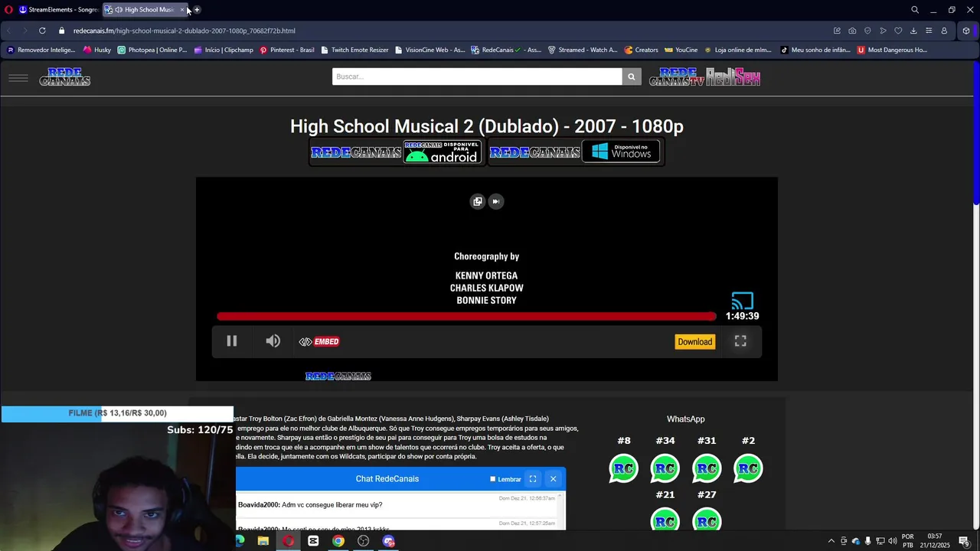Click the search magnifier button
Viewport: 980px width, 551px height.
coord(632,77)
